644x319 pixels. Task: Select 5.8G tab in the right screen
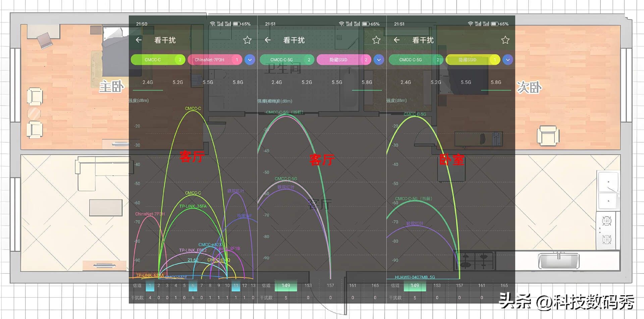pos(496,82)
